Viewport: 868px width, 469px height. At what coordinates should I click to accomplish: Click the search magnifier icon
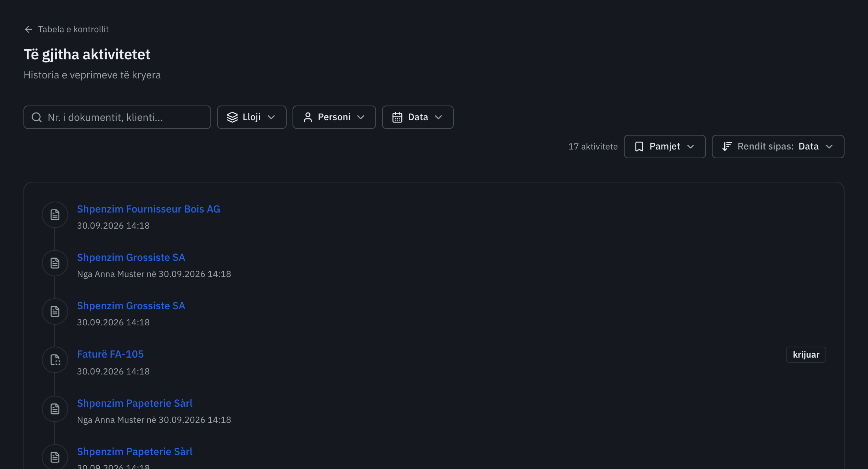[37, 117]
